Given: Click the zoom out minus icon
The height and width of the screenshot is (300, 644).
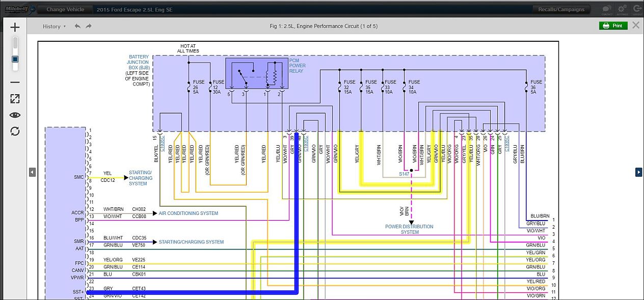Looking at the screenshot, I should coord(15,81).
